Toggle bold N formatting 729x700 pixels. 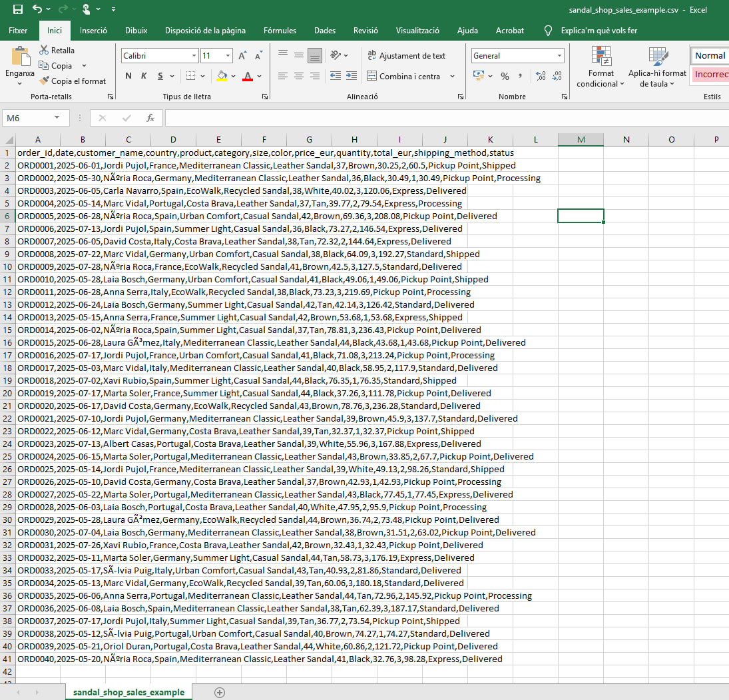(128, 76)
